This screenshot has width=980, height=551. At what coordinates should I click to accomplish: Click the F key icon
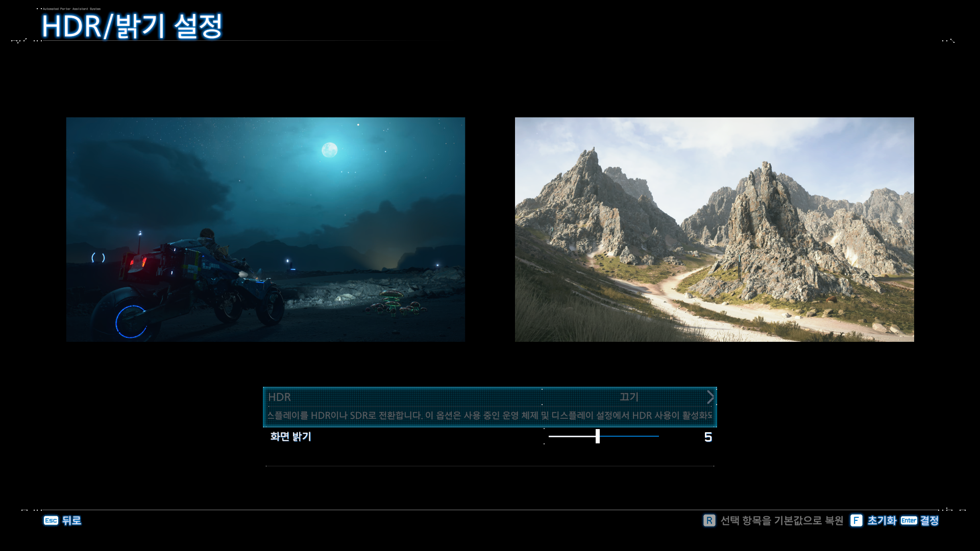tap(856, 520)
